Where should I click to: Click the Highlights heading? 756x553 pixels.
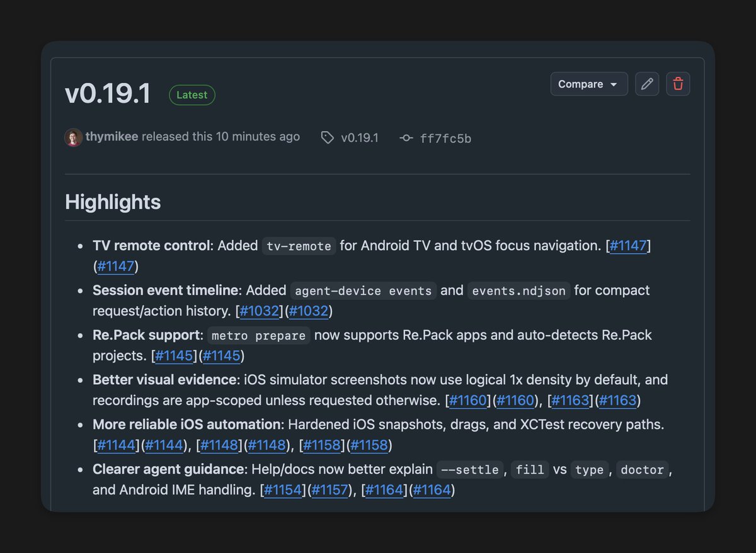[x=113, y=202]
